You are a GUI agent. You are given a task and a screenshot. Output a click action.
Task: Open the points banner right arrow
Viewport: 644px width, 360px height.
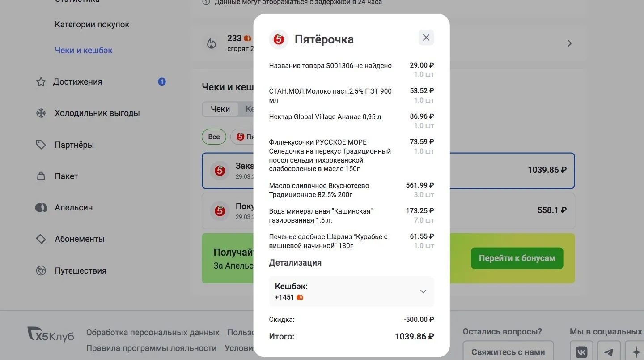pyautogui.click(x=569, y=43)
